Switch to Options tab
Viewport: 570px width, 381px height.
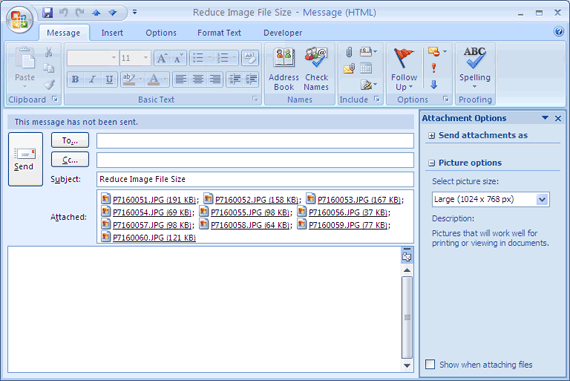pyautogui.click(x=161, y=33)
